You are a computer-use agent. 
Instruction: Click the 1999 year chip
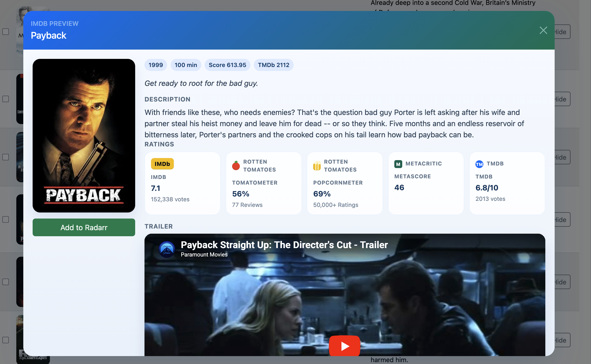[156, 65]
